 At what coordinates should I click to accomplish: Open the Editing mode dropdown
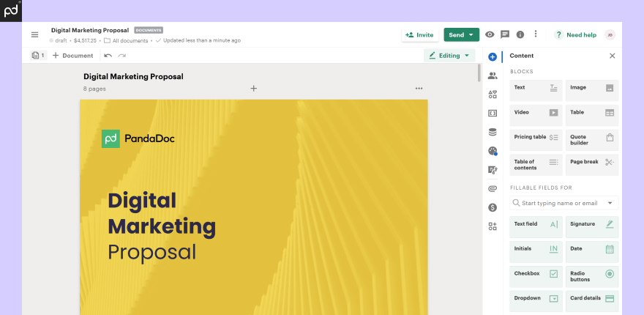449,56
